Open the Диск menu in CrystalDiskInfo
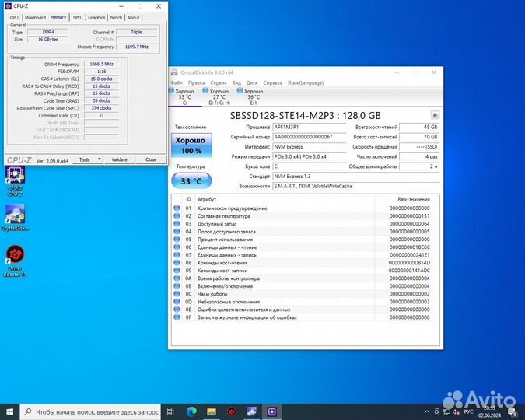The image size is (525, 420). [x=252, y=82]
